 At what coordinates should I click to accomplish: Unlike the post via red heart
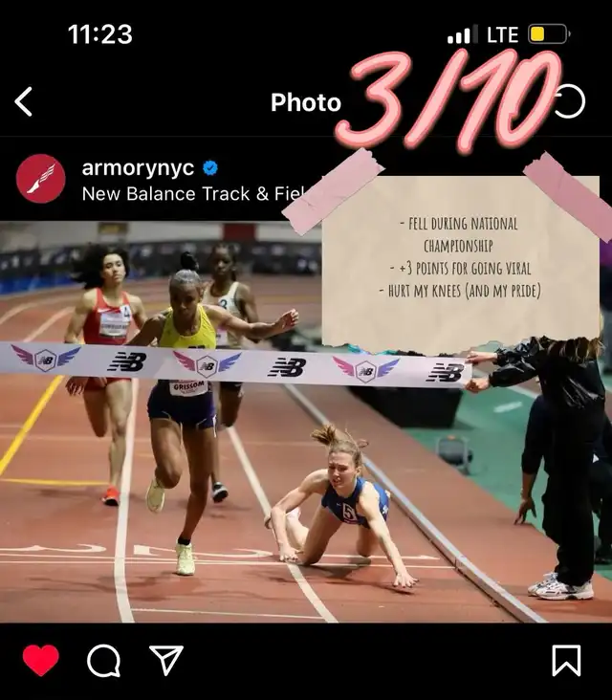(40, 660)
